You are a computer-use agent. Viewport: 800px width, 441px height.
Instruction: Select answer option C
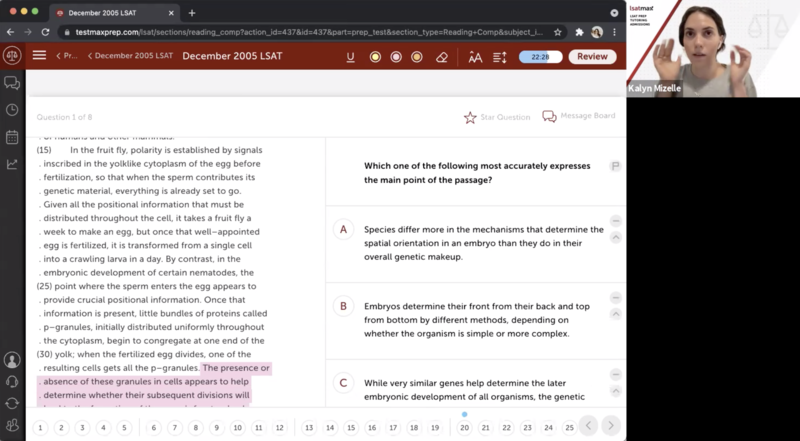(x=343, y=382)
